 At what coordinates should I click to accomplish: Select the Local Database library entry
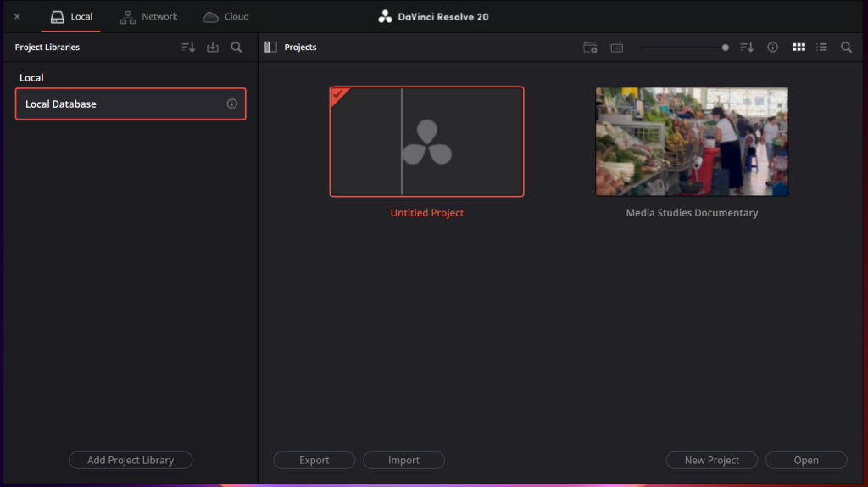tap(119, 104)
